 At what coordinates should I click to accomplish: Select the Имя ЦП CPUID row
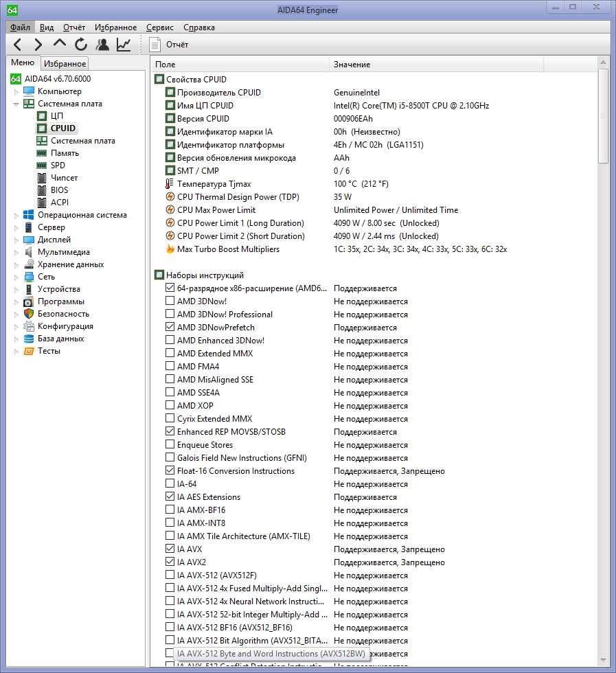[374, 106]
